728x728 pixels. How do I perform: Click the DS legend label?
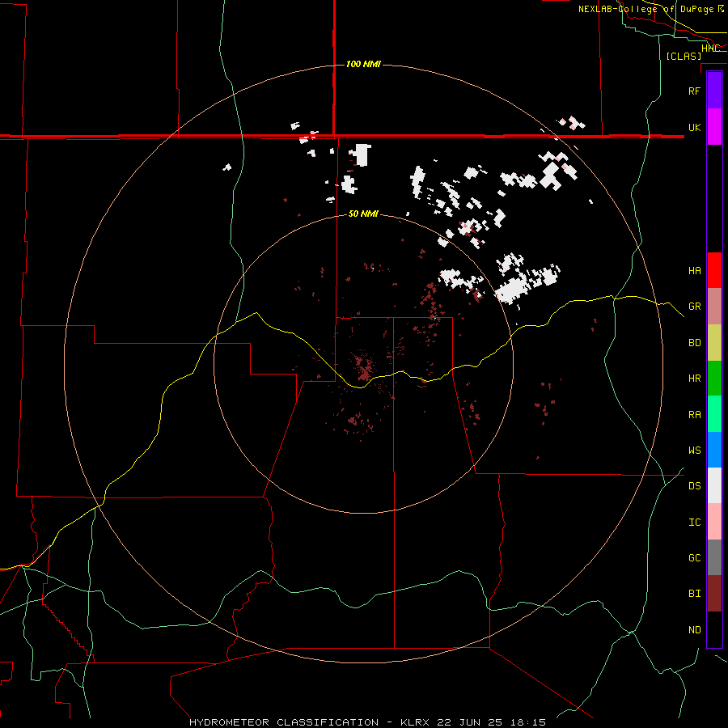click(x=694, y=485)
